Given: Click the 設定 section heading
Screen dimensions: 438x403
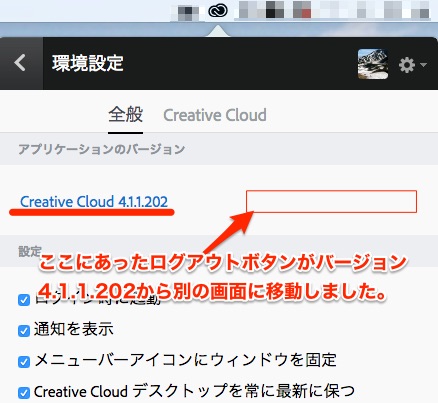Looking at the screenshot, I should tap(30, 251).
